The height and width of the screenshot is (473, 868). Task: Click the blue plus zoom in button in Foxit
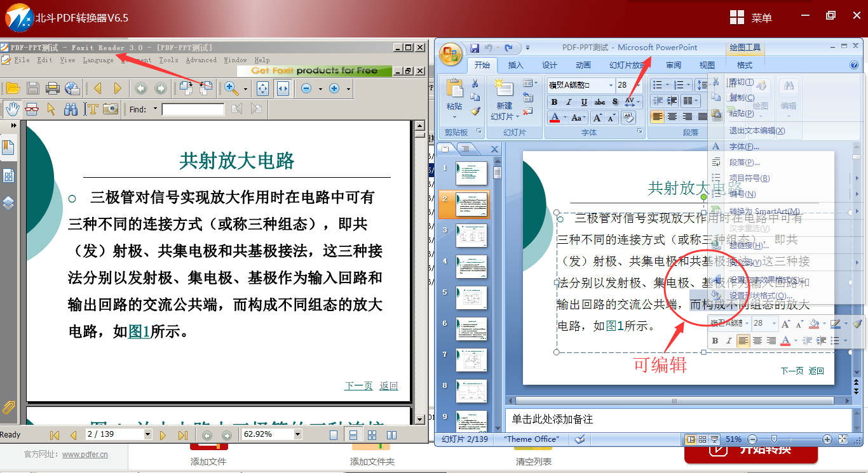pos(334,88)
